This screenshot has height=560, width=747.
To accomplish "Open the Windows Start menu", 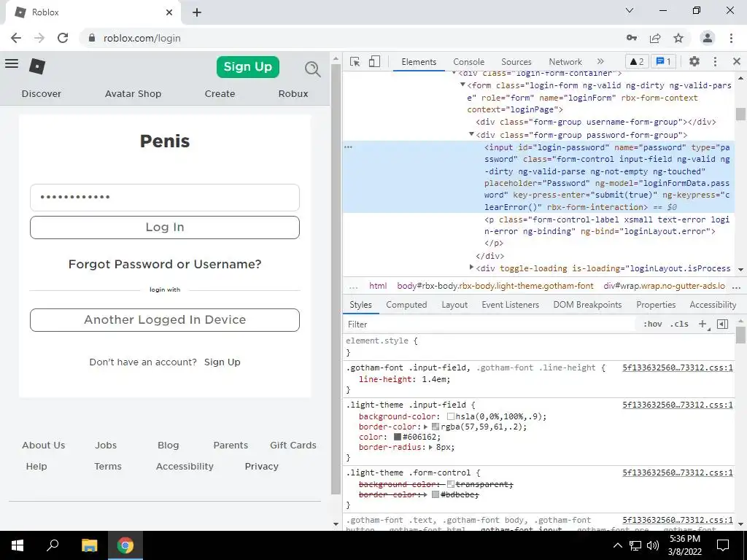I will [18, 545].
